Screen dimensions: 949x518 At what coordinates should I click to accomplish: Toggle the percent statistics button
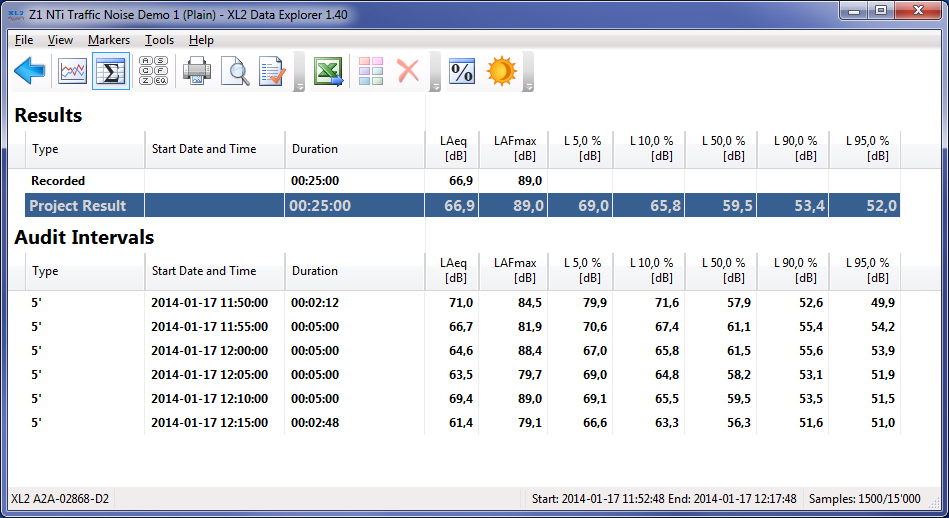tap(461, 72)
